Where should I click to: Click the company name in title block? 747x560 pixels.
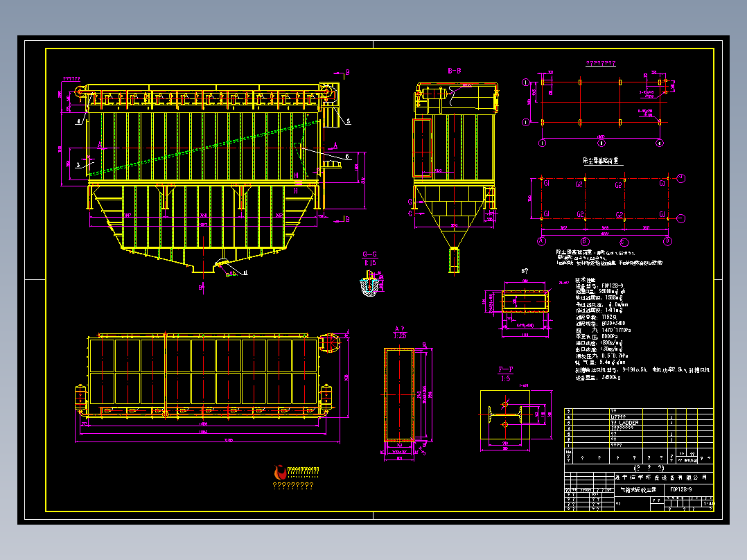coord(661,477)
